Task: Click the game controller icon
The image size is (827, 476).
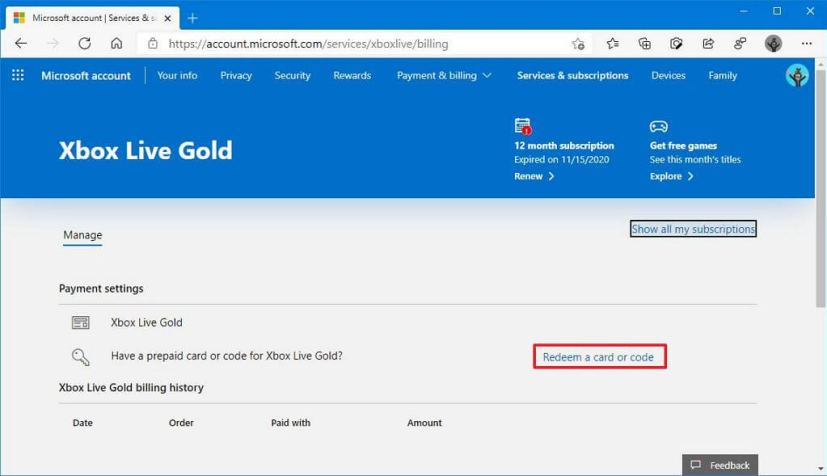Action: pos(658,127)
